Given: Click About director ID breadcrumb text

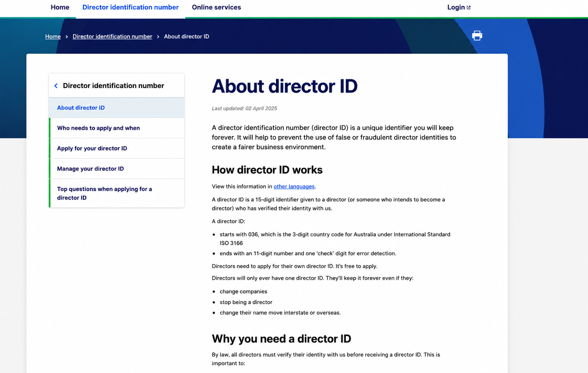Looking at the screenshot, I should (x=186, y=37).
